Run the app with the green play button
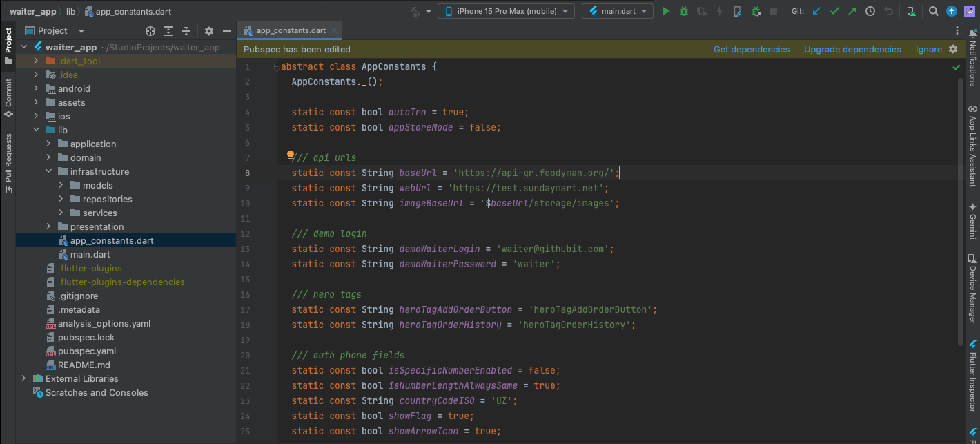The height and width of the screenshot is (444, 980). pyautogui.click(x=666, y=11)
